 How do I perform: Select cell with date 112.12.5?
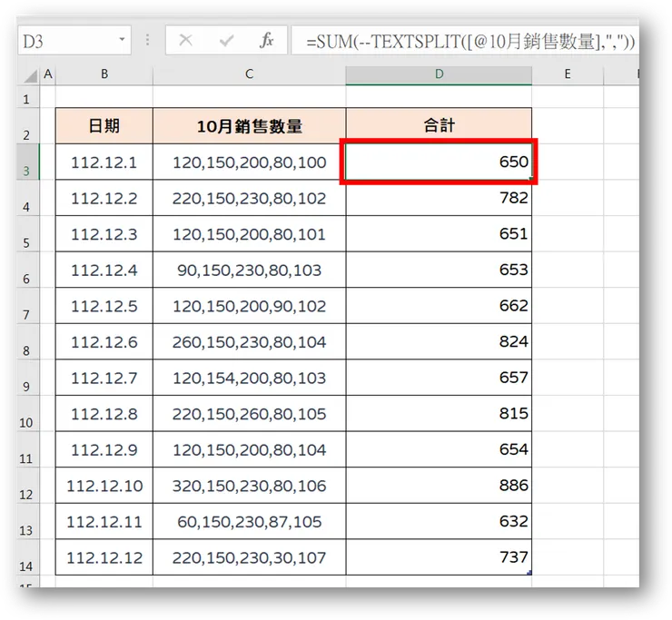104,306
